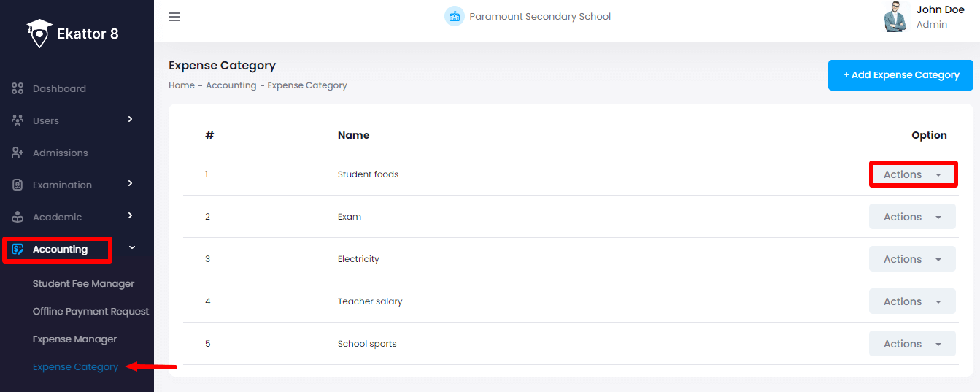Click the Admissions person-plus icon

click(x=18, y=153)
